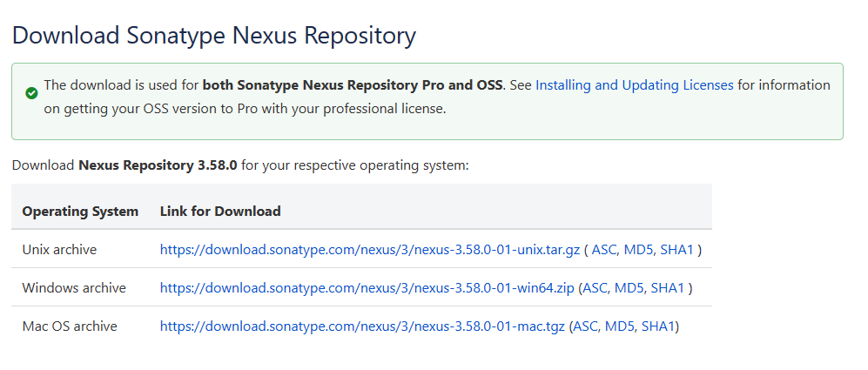Open the ASC link for Mac OS archive
Viewport: 868px width, 370px height.
point(586,326)
